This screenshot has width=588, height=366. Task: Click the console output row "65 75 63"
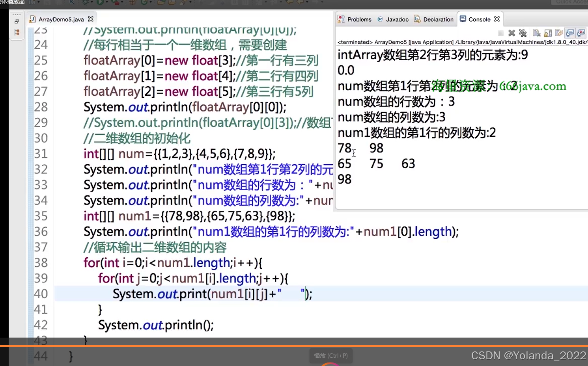click(x=376, y=164)
